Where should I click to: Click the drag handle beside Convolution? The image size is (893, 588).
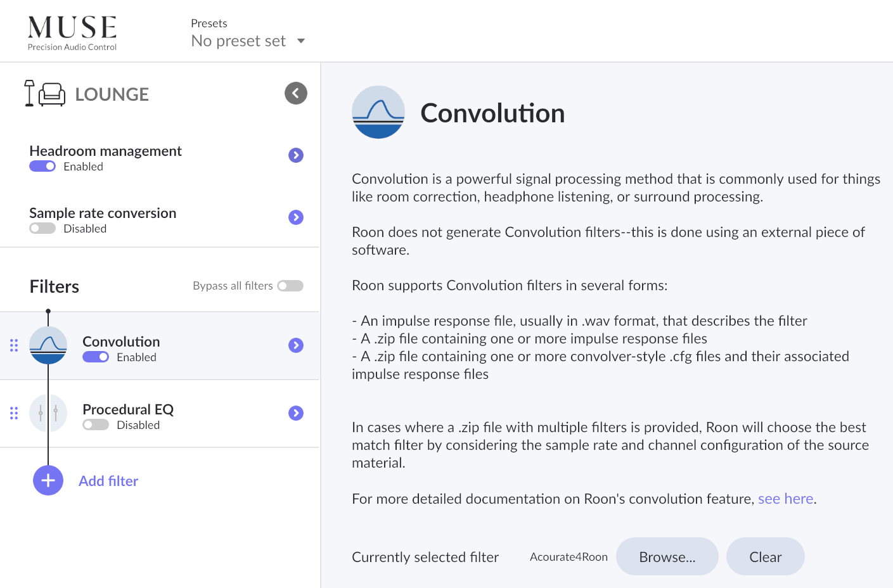pyautogui.click(x=13, y=345)
